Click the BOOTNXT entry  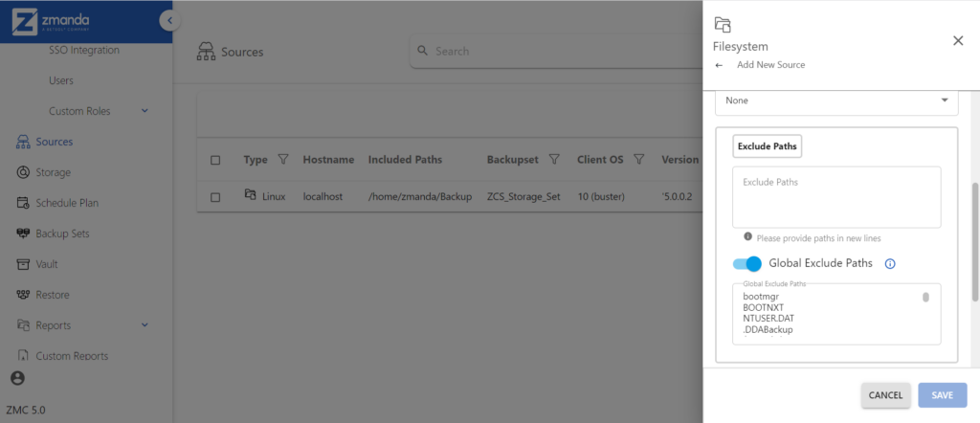pos(763,307)
